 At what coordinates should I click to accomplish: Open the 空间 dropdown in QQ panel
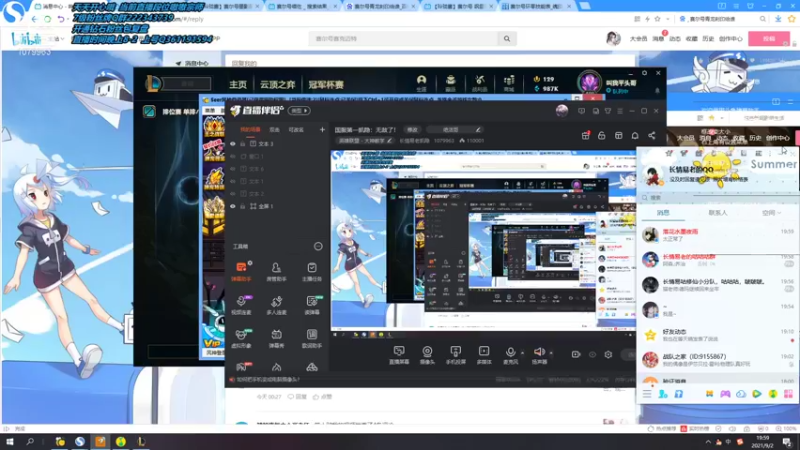pyautogui.click(x=771, y=213)
